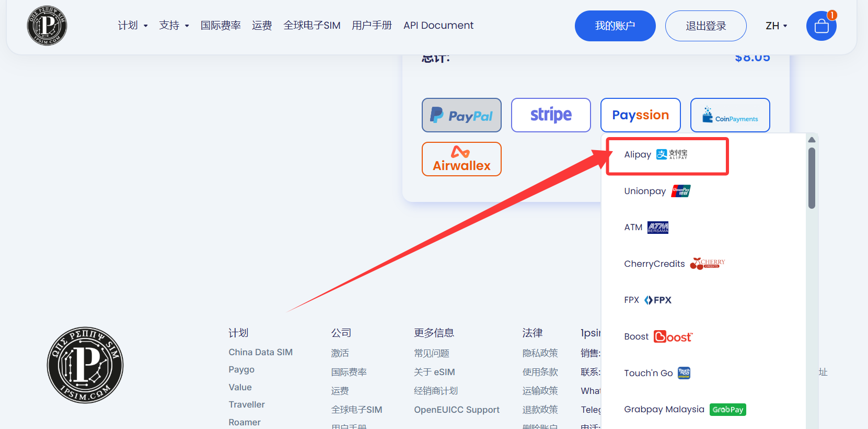
Task: Click the payment dropdown scrollbar thumb
Action: tap(812, 178)
